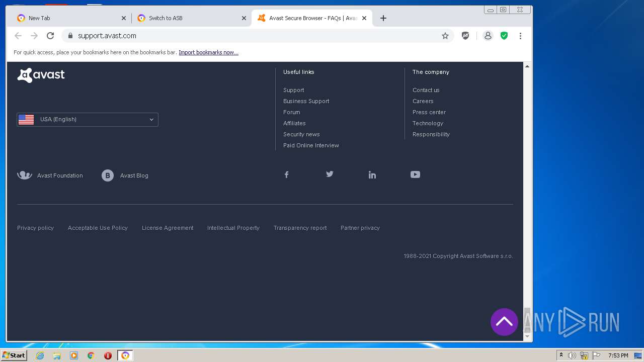Click the Avast logo in footer
This screenshot has width=644, height=362.
tap(41, 75)
